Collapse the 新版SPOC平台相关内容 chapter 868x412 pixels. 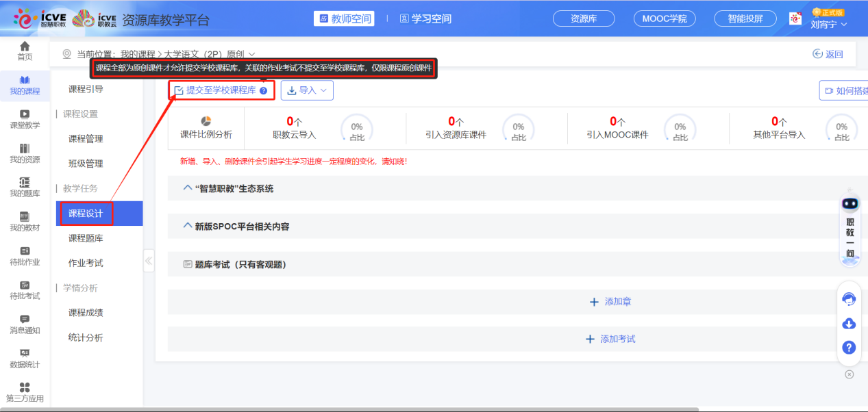[x=188, y=226]
